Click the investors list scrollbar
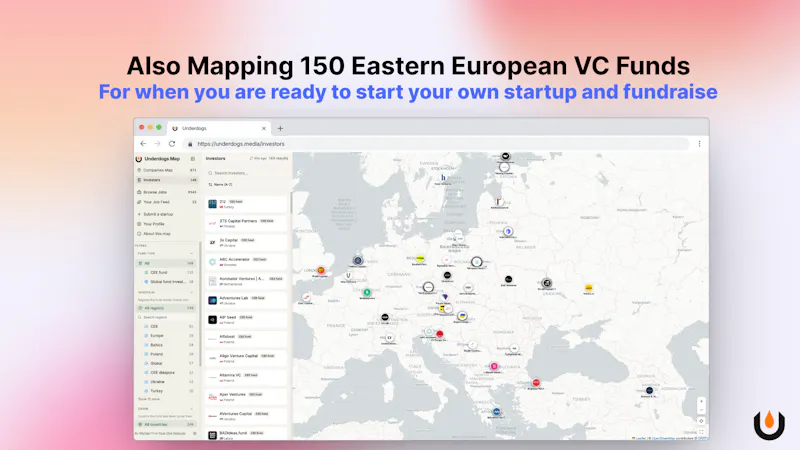800x450 pixels. pyautogui.click(x=291, y=203)
